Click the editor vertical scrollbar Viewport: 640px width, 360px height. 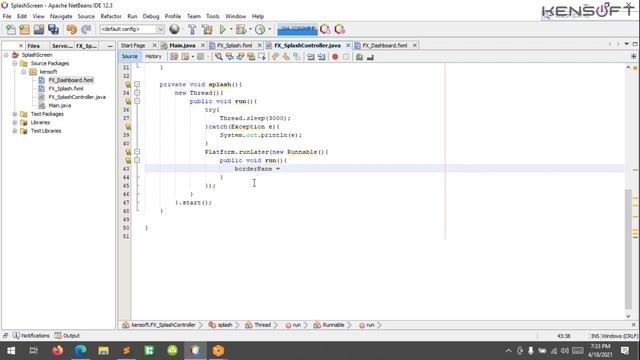click(x=628, y=249)
